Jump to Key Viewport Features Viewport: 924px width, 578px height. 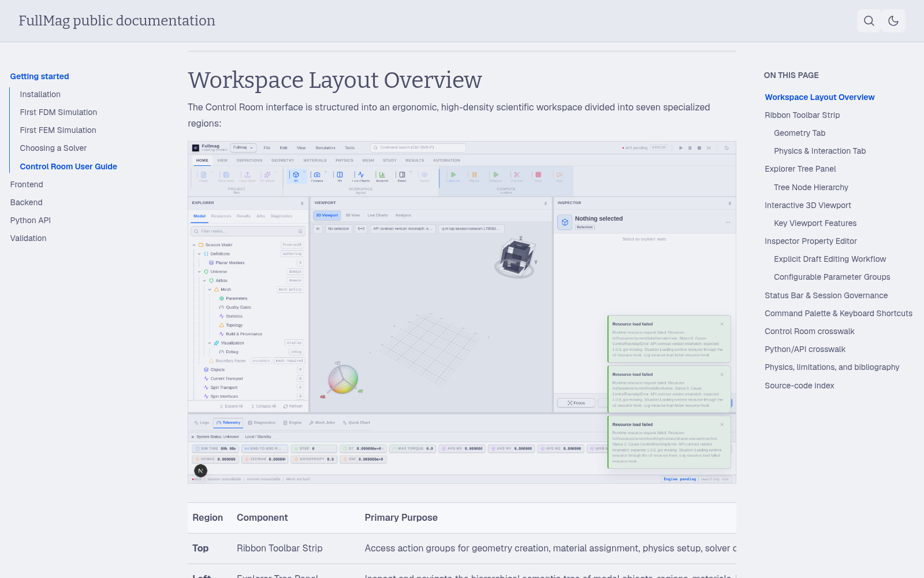pyautogui.click(x=815, y=223)
